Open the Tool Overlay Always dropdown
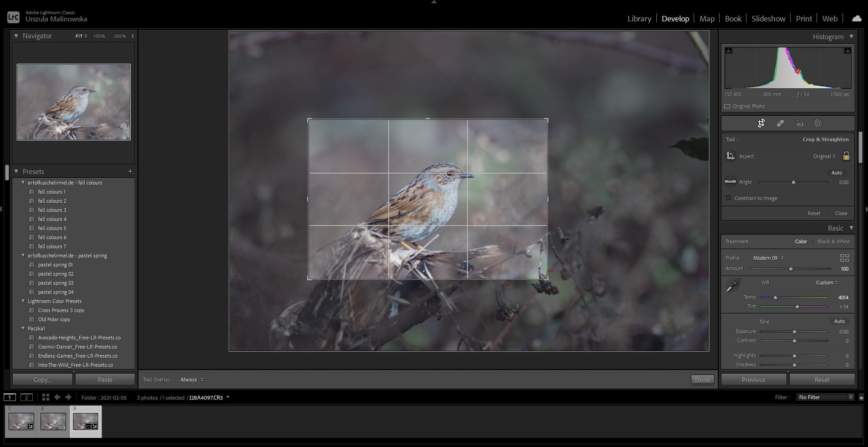This screenshot has height=447, width=868. (192, 380)
